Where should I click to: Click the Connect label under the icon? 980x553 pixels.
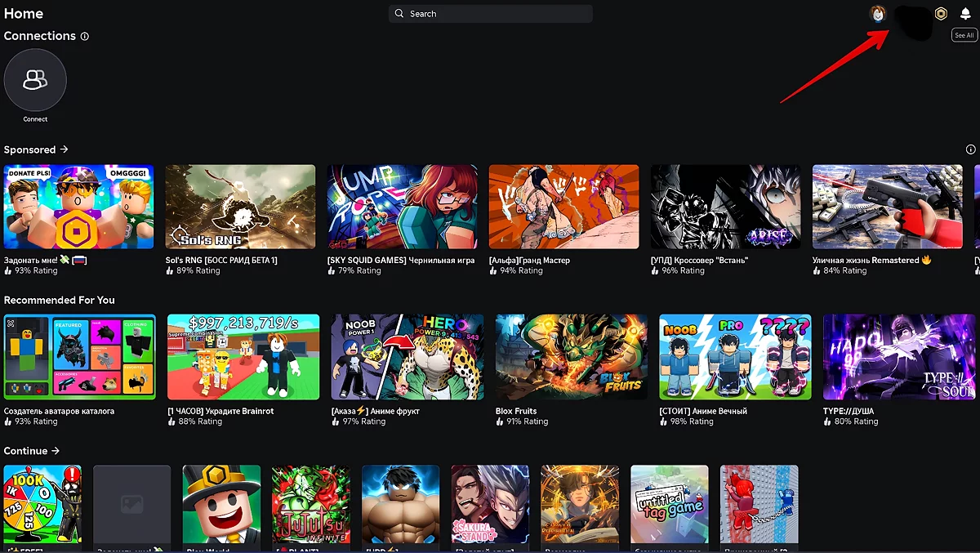tap(35, 119)
